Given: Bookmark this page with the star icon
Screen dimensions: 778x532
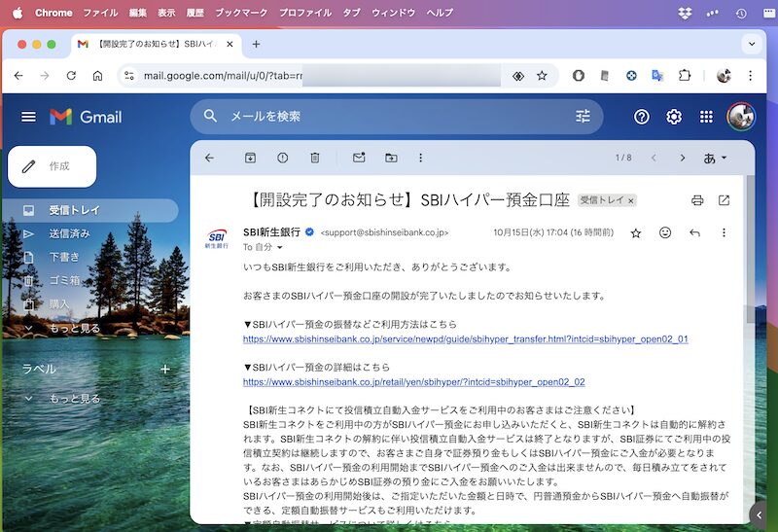Looking at the screenshot, I should coord(542,76).
